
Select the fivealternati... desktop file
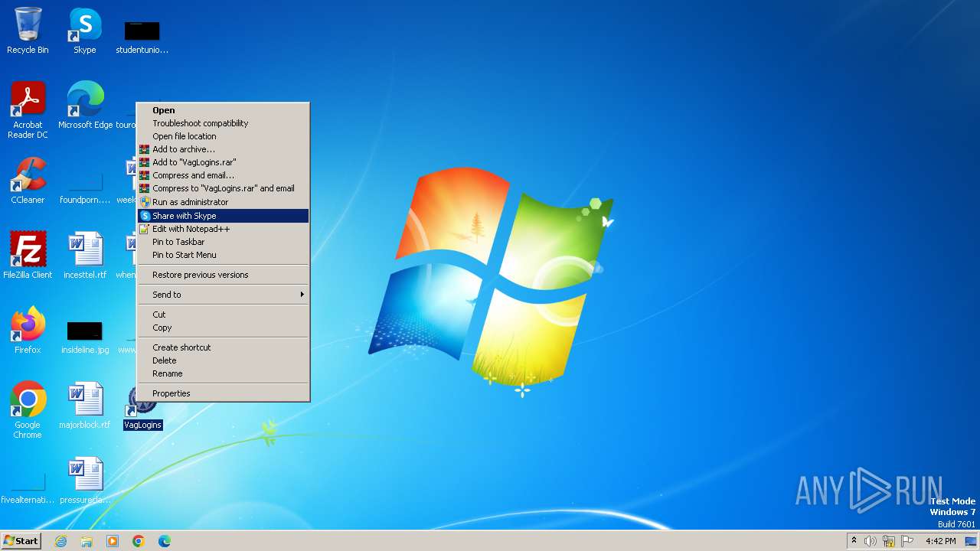click(x=28, y=490)
